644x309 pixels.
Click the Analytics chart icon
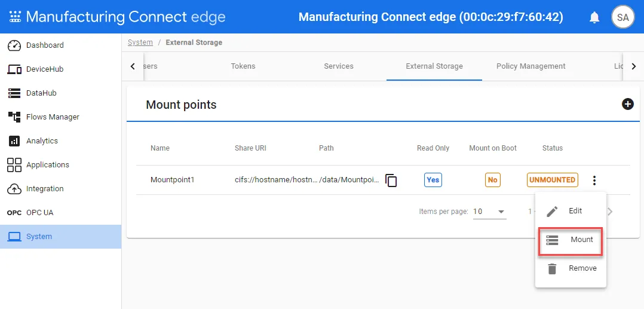[x=14, y=141]
